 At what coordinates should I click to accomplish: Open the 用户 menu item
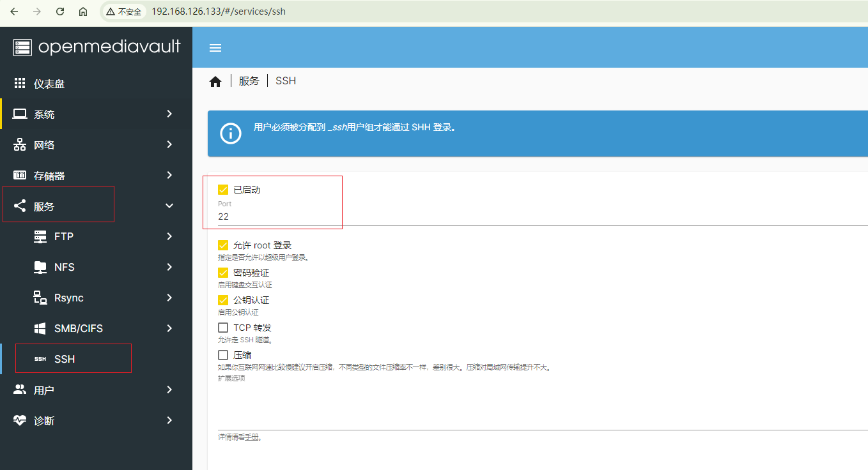96,390
